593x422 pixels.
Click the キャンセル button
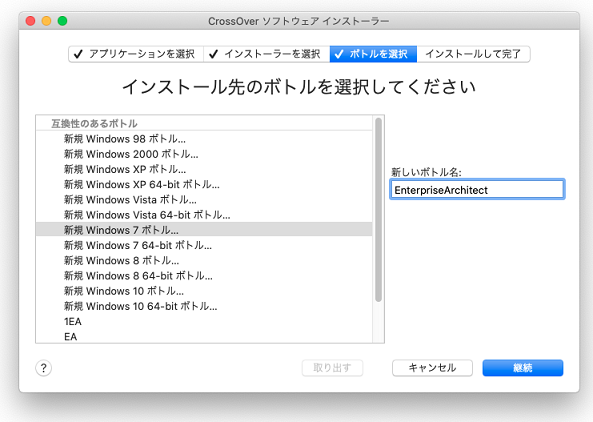[432, 368]
